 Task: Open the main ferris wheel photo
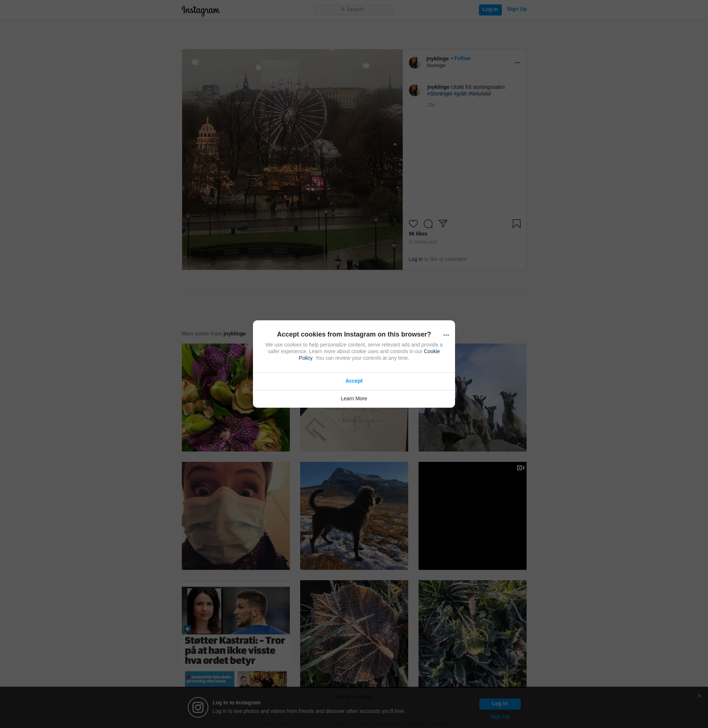pos(292,160)
